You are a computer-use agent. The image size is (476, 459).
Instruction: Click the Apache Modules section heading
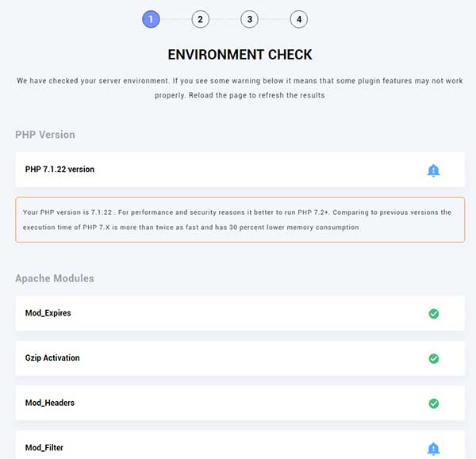point(55,278)
